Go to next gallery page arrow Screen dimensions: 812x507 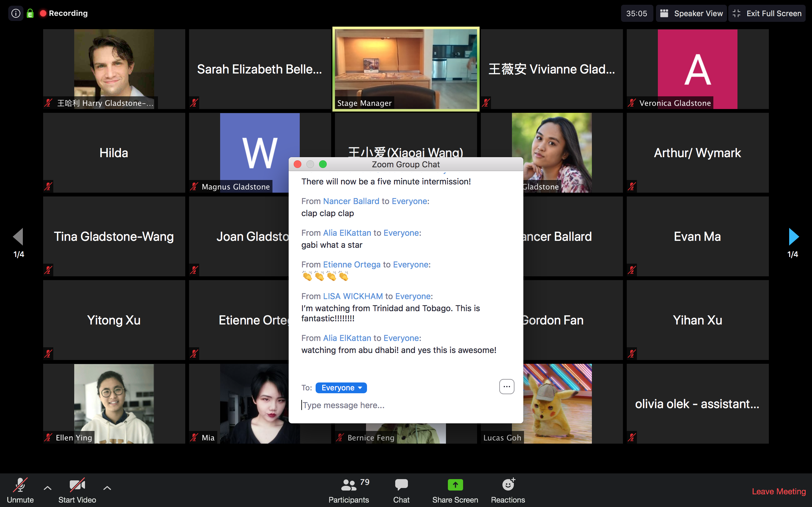click(x=793, y=237)
